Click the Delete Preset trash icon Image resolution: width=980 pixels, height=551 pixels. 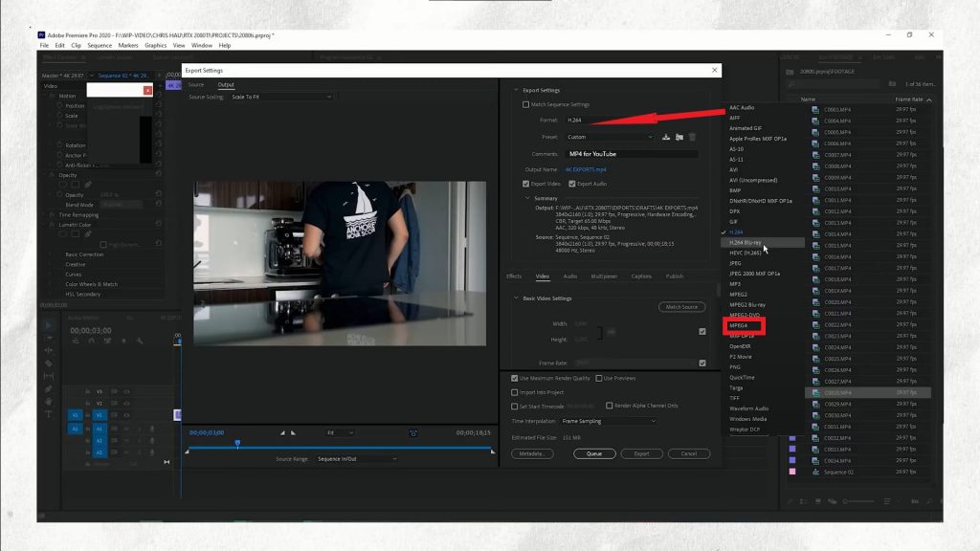pos(693,137)
